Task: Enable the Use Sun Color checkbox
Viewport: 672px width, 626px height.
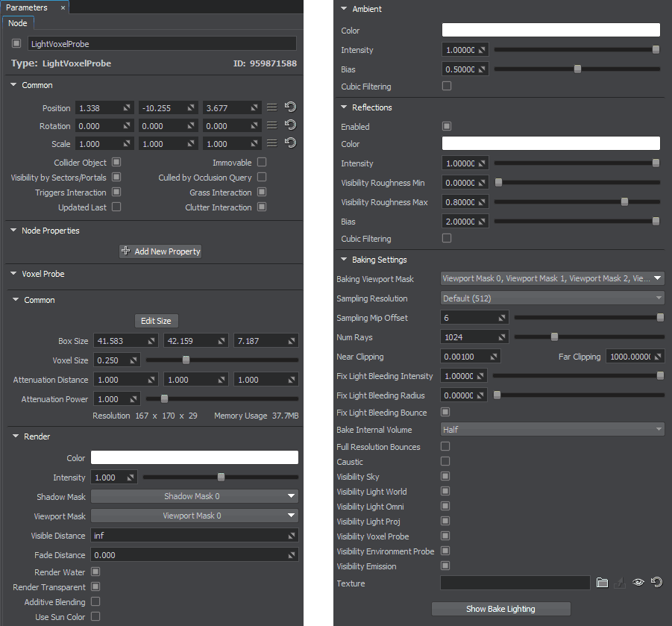Action: [95, 617]
